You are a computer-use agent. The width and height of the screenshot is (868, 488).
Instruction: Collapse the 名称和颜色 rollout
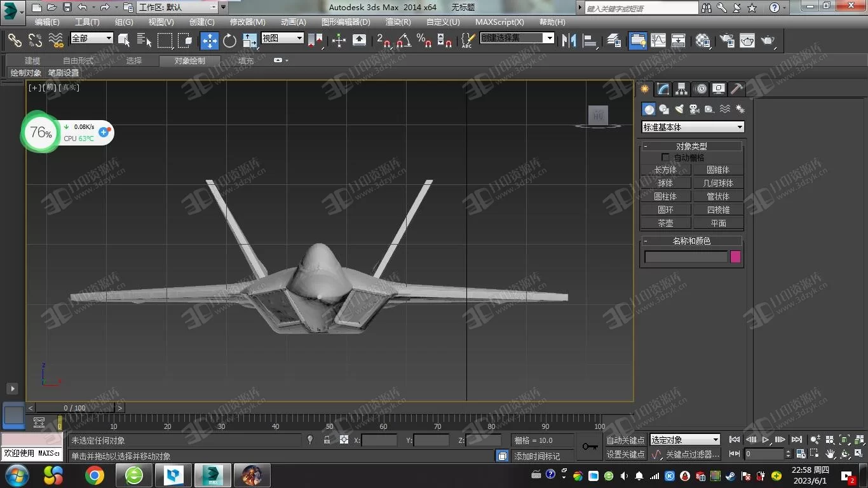(691, 241)
